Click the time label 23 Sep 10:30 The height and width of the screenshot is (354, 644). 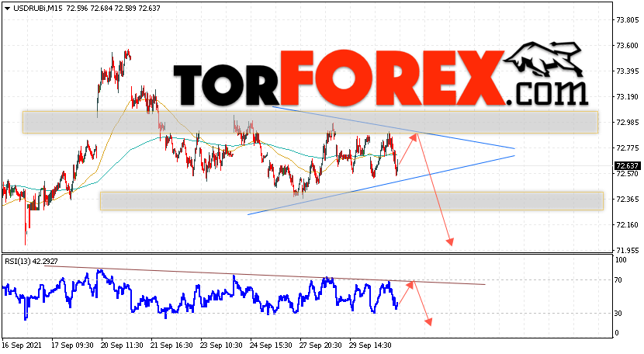221,345
